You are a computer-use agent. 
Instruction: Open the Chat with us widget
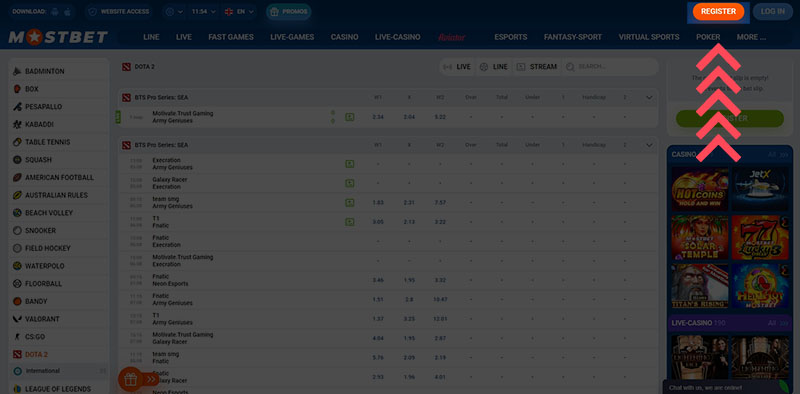(728, 387)
